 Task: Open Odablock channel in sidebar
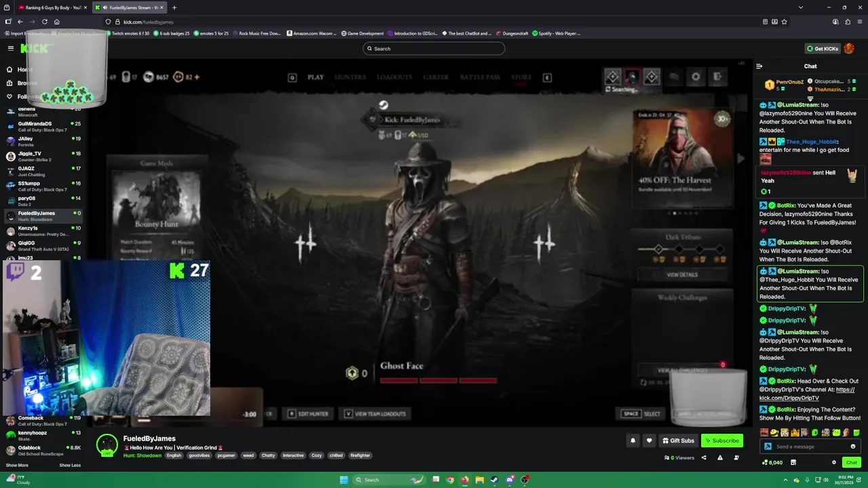click(x=44, y=450)
